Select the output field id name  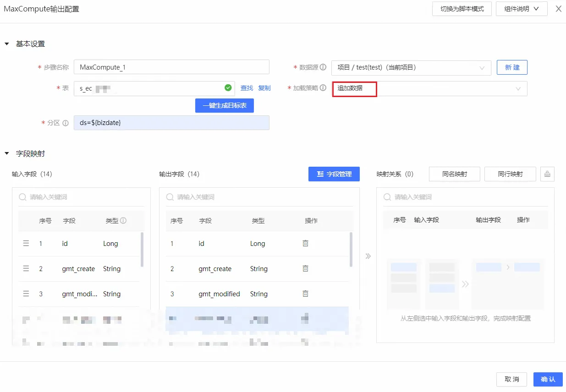pyautogui.click(x=201, y=244)
